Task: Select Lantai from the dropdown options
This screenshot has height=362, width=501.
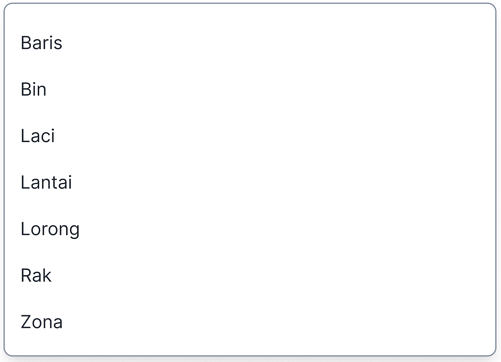Action: coord(250,182)
